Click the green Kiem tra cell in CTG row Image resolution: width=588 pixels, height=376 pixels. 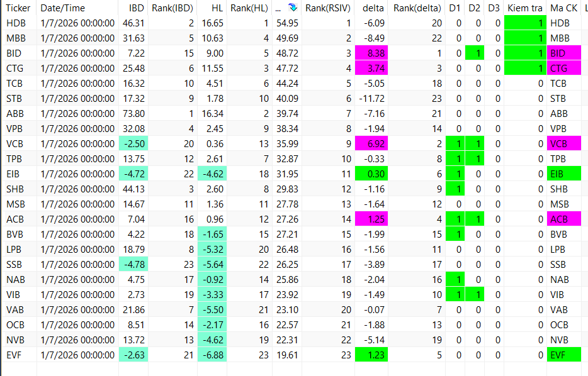[525, 69]
